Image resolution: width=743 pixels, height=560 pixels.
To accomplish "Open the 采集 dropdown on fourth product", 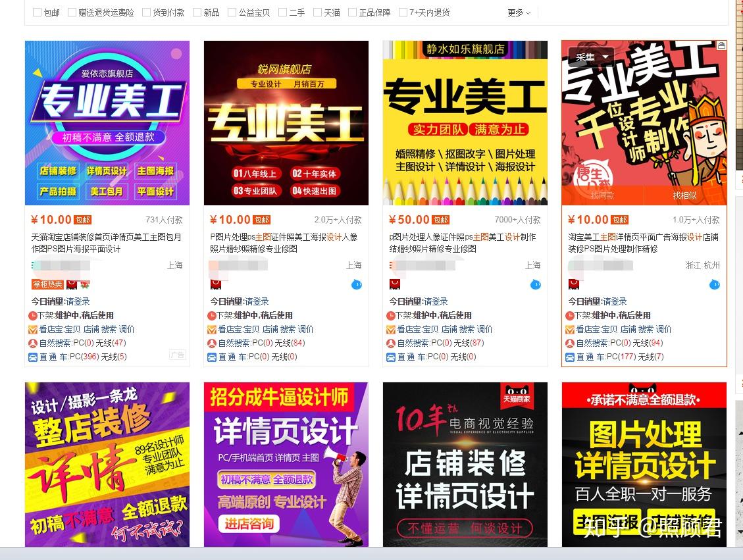I will coord(591,57).
